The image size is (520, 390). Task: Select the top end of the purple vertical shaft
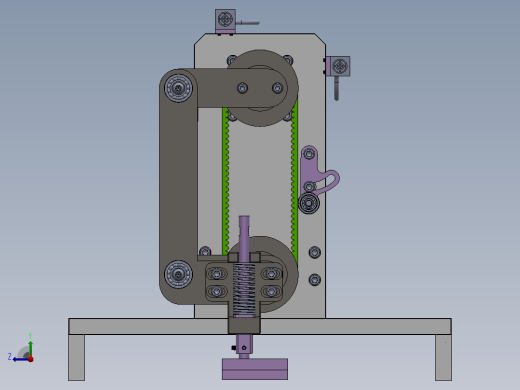pos(244,222)
